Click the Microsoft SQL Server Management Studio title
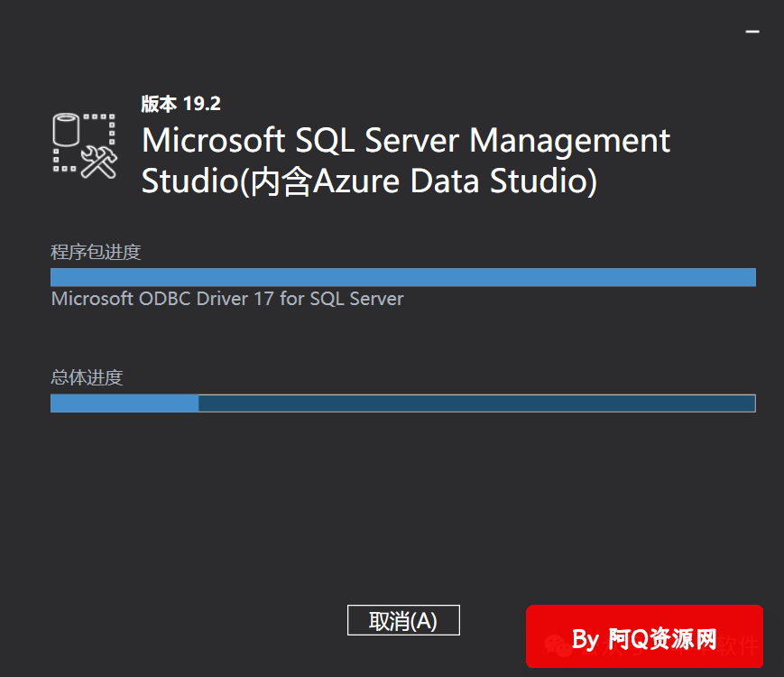The height and width of the screenshot is (677, 784). click(405, 160)
